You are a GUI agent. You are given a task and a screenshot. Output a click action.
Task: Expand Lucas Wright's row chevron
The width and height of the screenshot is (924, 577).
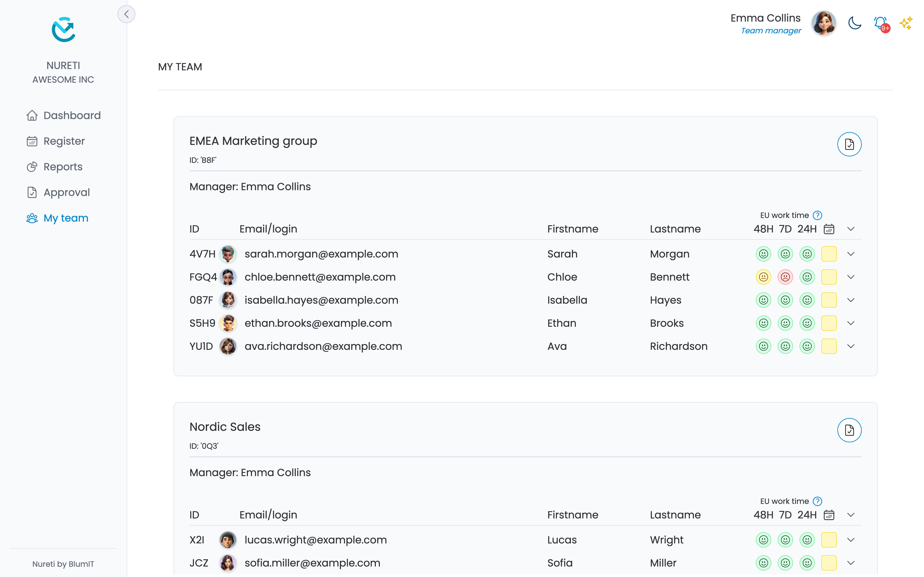(851, 540)
